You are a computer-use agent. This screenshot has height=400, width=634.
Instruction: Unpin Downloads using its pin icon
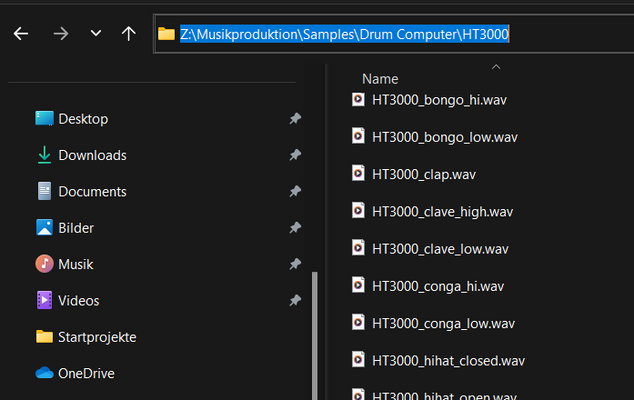[x=295, y=155]
